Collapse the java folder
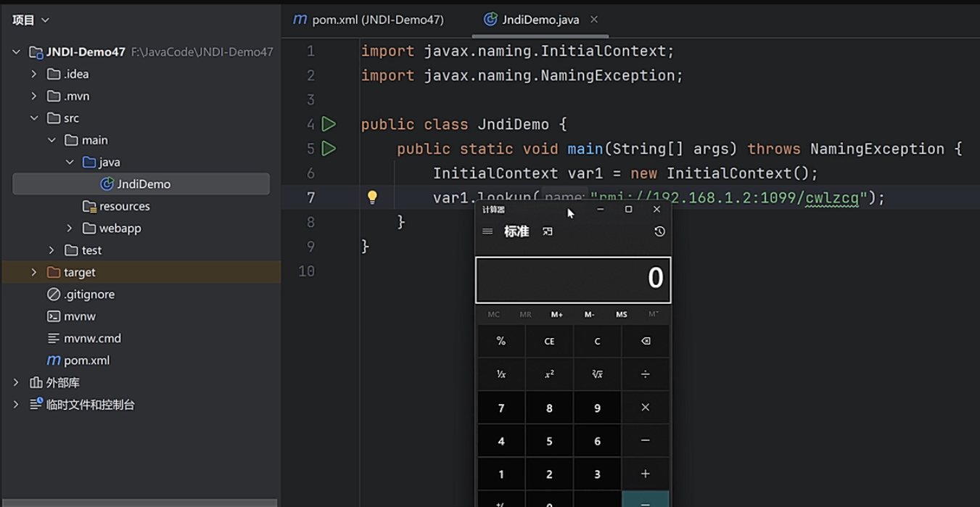The width and height of the screenshot is (980, 507). point(70,162)
